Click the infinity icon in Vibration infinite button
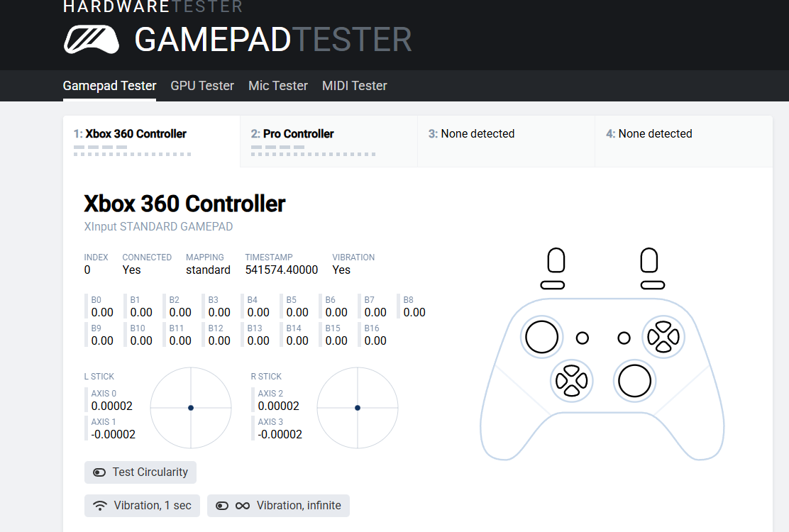The height and width of the screenshot is (532, 789). [243, 505]
